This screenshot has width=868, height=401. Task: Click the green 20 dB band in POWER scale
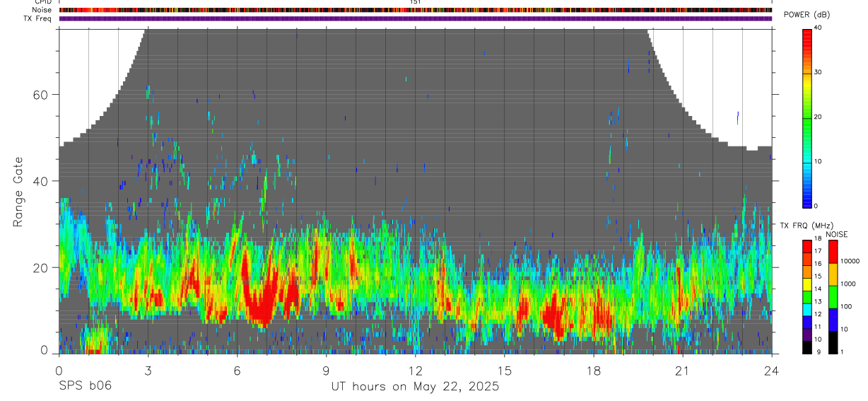point(807,117)
